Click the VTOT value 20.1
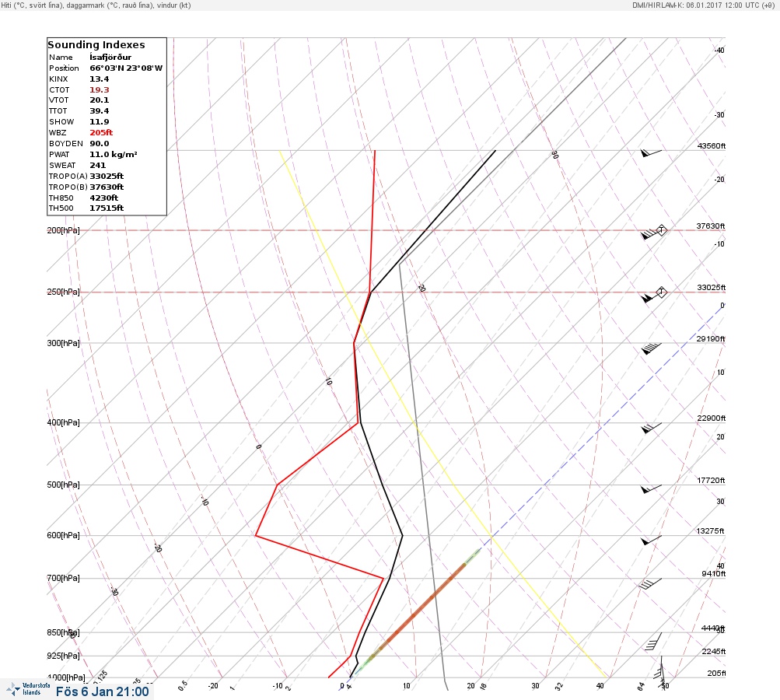The height and width of the screenshot is (700, 780). [100, 100]
